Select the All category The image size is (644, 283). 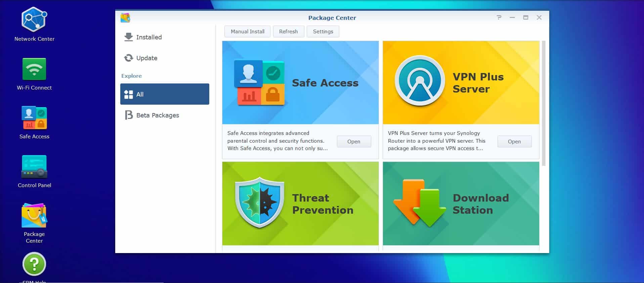[x=165, y=94]
